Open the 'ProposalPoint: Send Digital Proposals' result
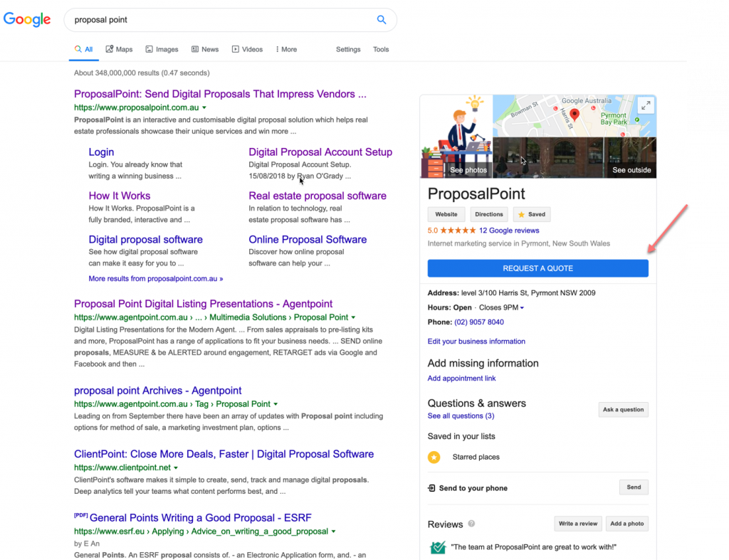 220,94
